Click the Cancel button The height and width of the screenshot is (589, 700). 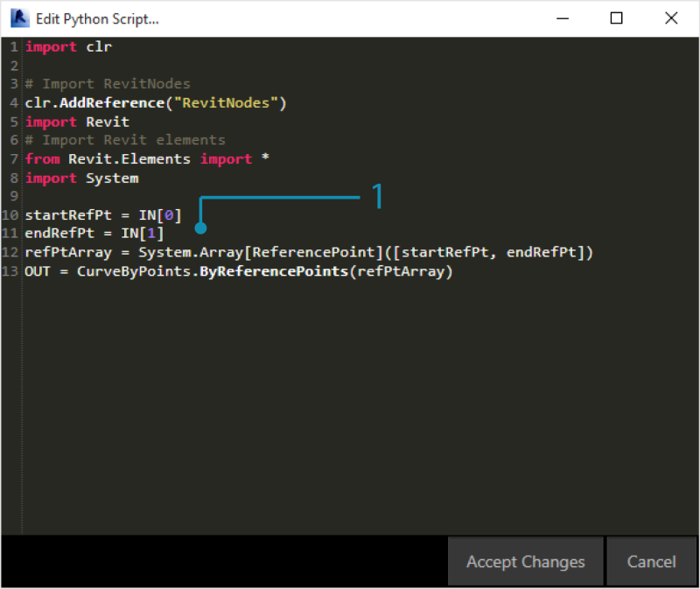pos(651,561)
